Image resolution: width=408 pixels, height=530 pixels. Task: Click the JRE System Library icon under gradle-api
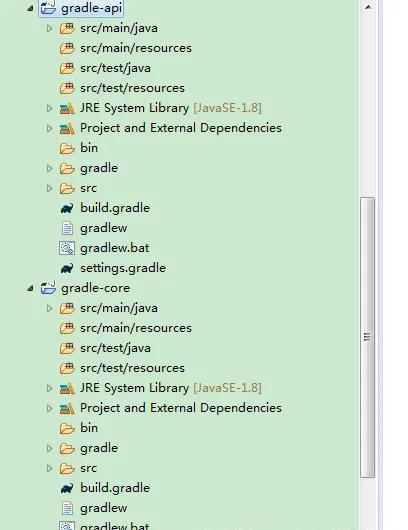tap(67, 108)
